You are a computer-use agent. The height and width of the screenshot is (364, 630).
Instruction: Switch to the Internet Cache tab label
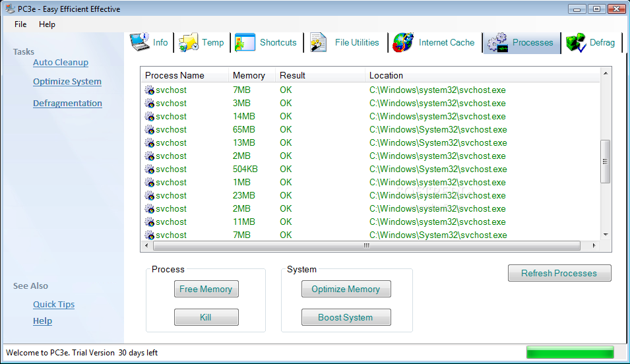point(447,43)
